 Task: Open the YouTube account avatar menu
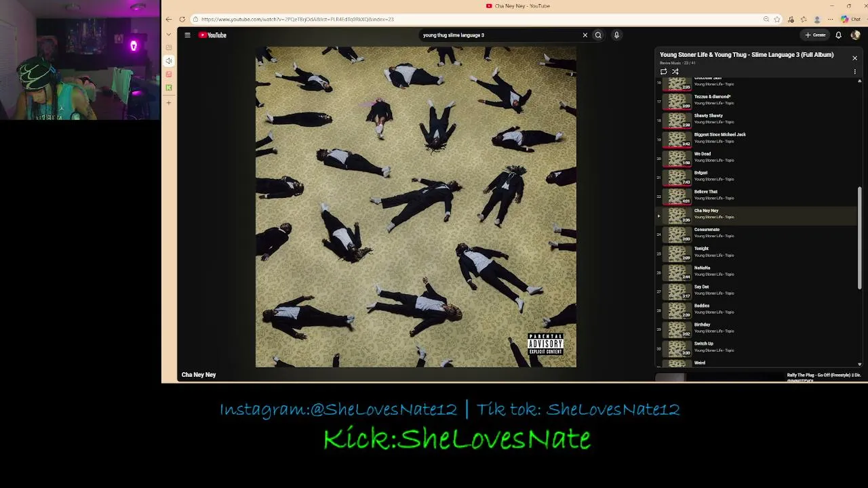pos(855,35)
